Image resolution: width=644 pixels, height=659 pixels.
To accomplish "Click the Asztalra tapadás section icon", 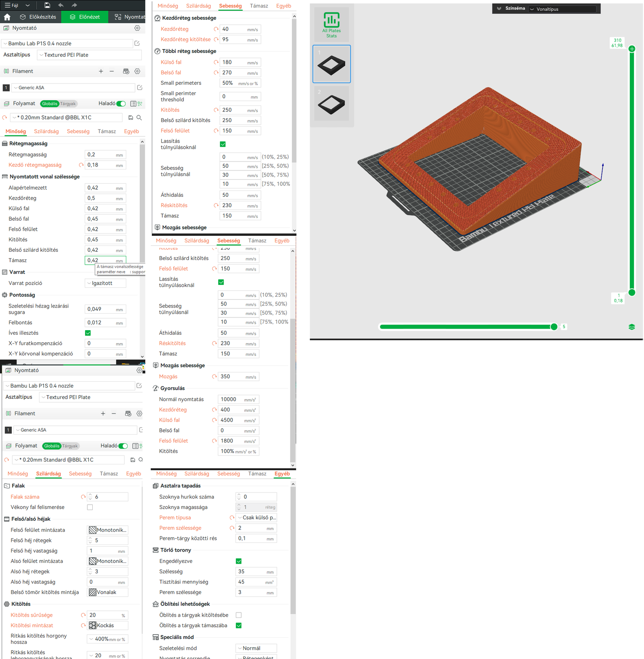I will (156, 486).
